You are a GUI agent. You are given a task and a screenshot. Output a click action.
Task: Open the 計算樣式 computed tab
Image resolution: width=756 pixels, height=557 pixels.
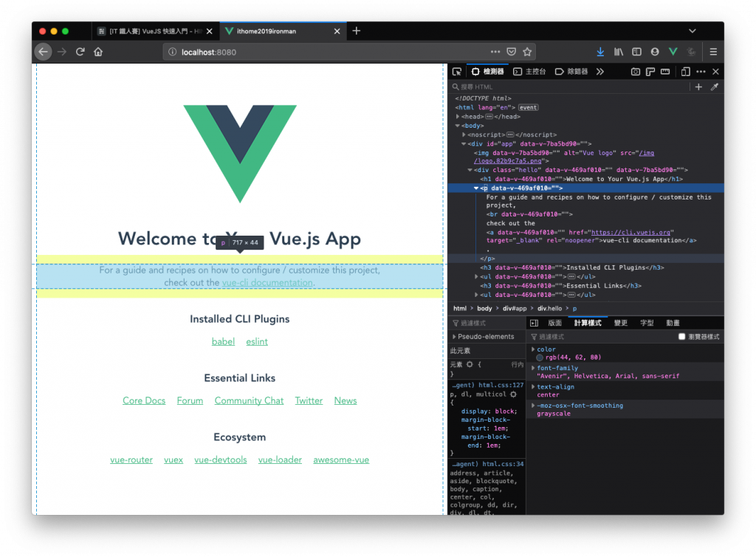coord(588,323)
